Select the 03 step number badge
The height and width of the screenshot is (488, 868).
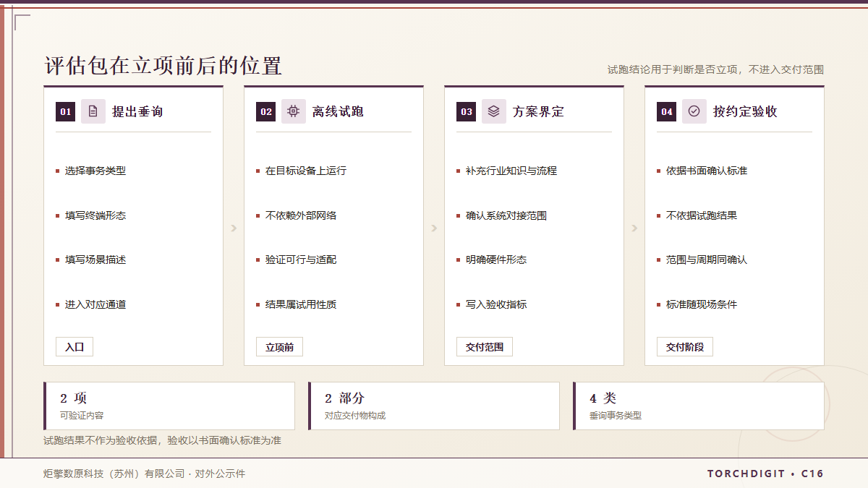467,112
